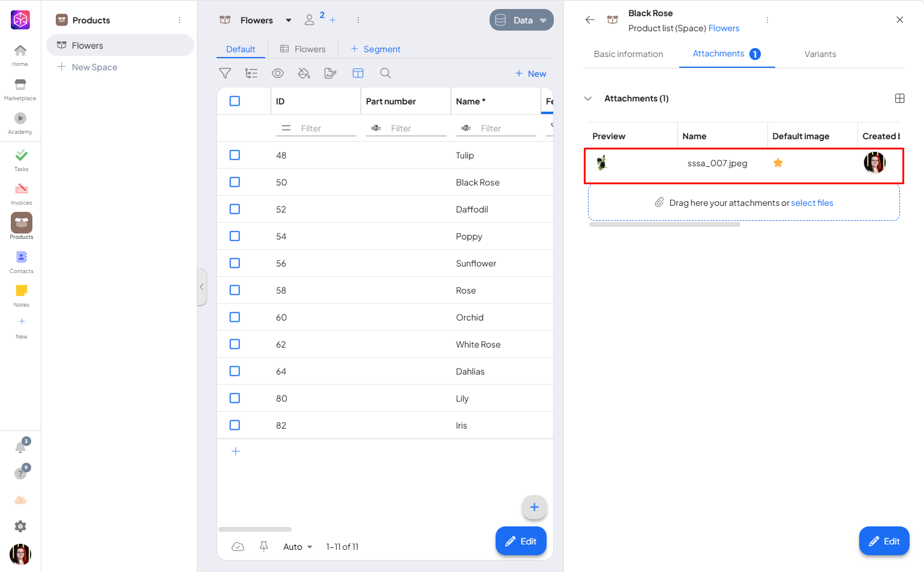The width and height of the screenshot is (924, 572).
Task: Click the default image star for sssa_007.jpeg
Action: point(778,163)
